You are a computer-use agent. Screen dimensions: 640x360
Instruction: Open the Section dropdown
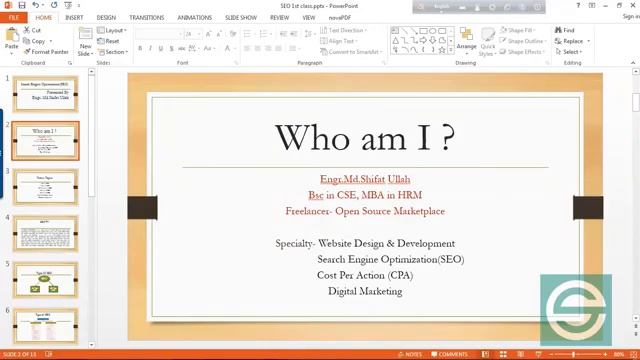tap(113, 52)
